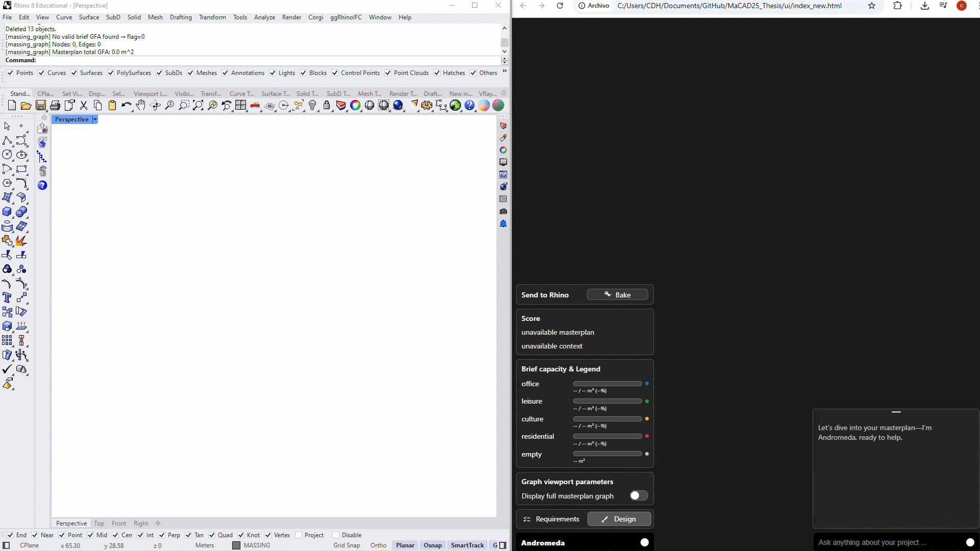Click the Undo arrow icon
980x551 pixels.
126,106
